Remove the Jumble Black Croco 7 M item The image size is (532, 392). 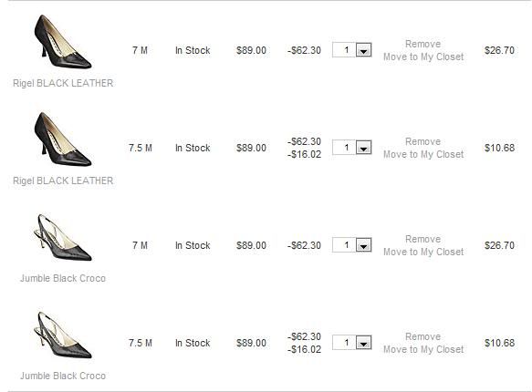click(423, 239)
